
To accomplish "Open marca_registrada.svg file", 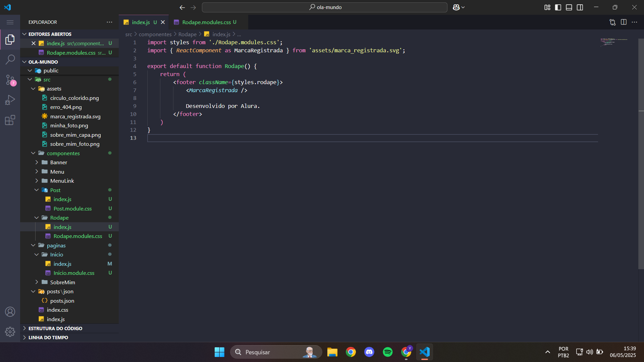I will 69,117.
